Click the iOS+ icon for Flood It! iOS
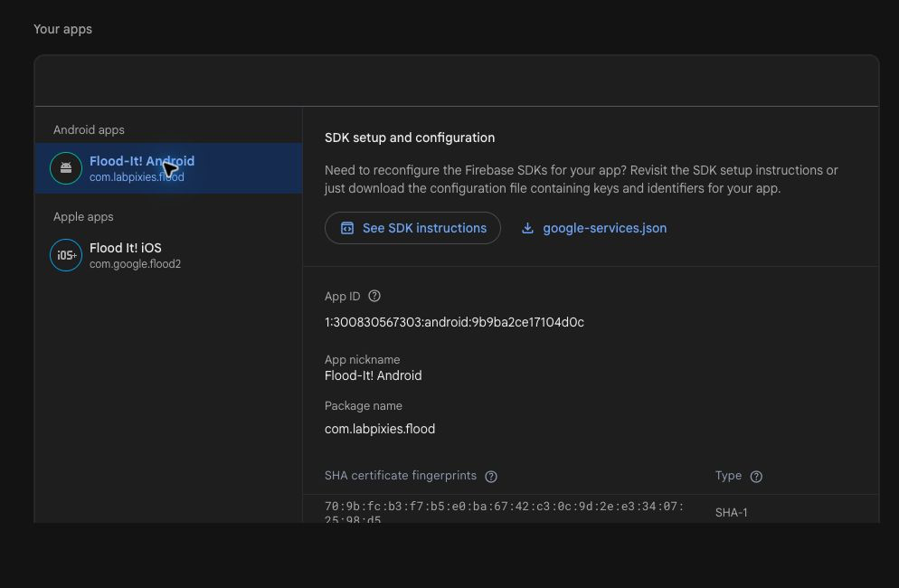Viewport: 899px width, 588px height. coord(66,255)
